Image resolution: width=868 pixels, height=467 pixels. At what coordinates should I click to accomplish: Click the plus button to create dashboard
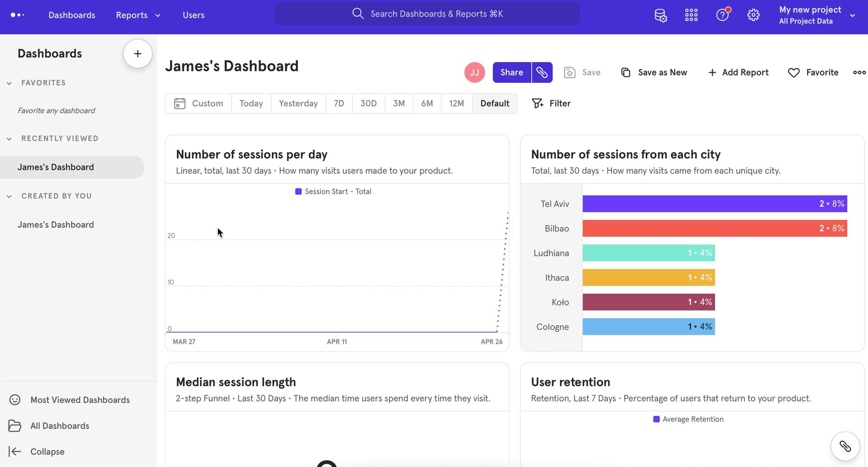click(137, 54)
